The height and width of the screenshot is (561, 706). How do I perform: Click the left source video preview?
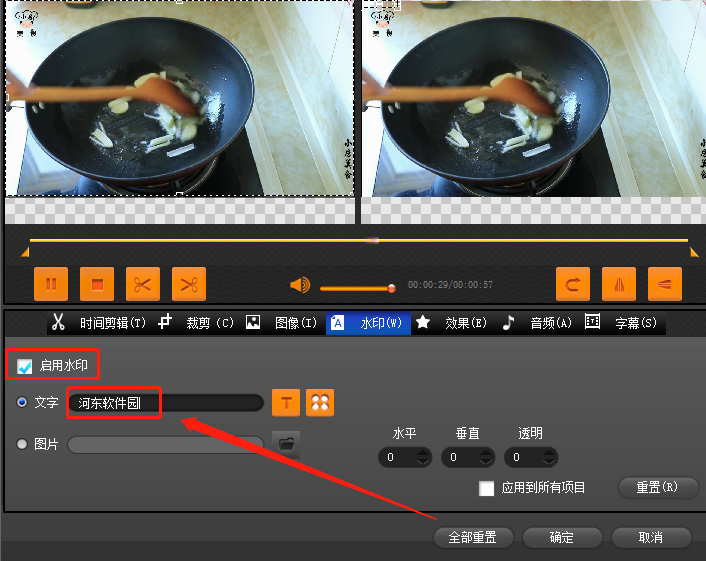pos(180,98)
